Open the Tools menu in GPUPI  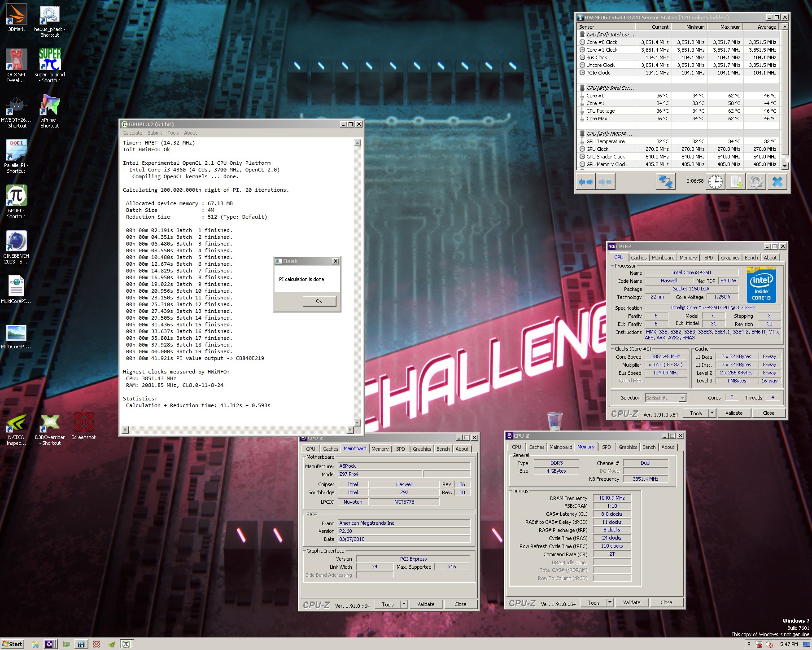(x=173, y=133)
